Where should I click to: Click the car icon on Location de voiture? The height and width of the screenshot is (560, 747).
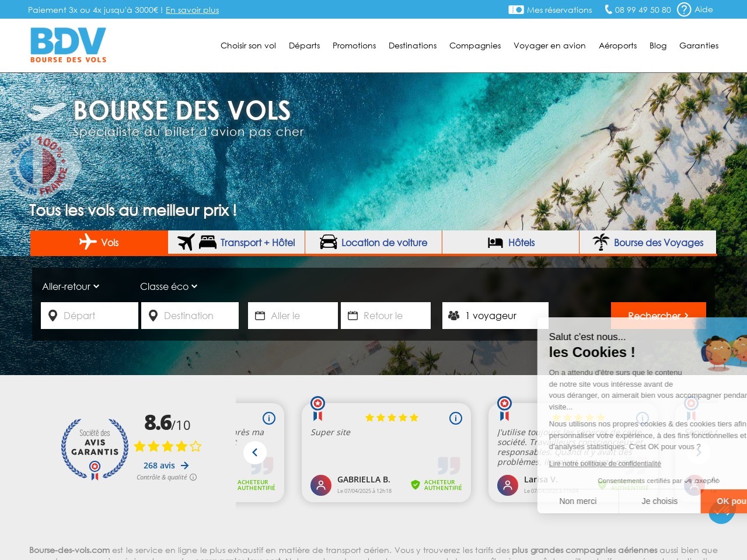329,242
